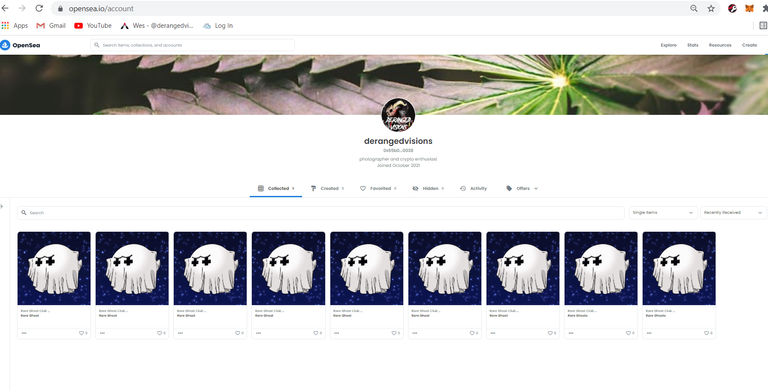768x390 pixels.
Task: Switch to the Collected tab
Action: tap(276, 188)
